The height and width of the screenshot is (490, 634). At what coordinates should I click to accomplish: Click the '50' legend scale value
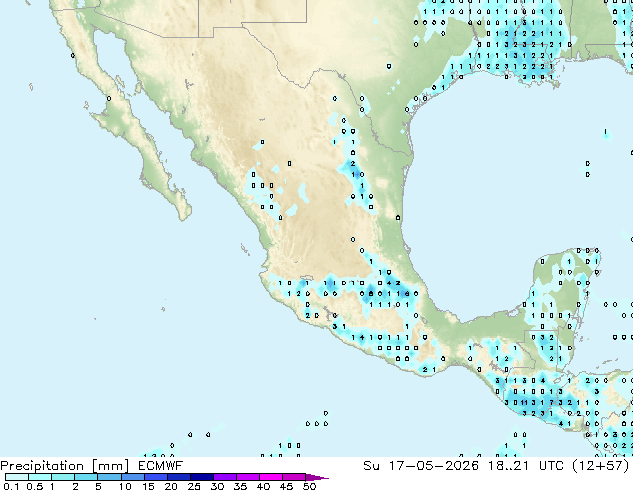pyautogui.click(x=309, y=486)
